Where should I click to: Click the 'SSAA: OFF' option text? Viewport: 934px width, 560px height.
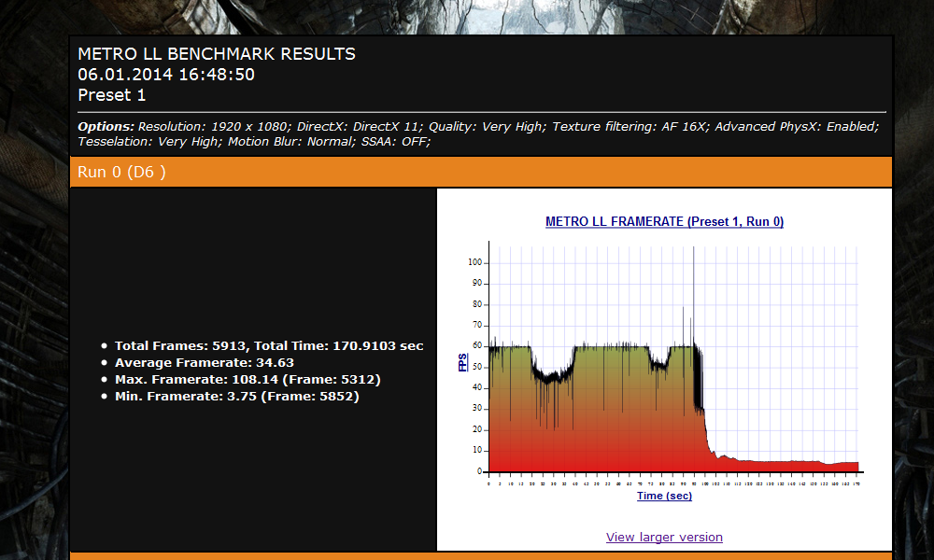click(394, 142)
